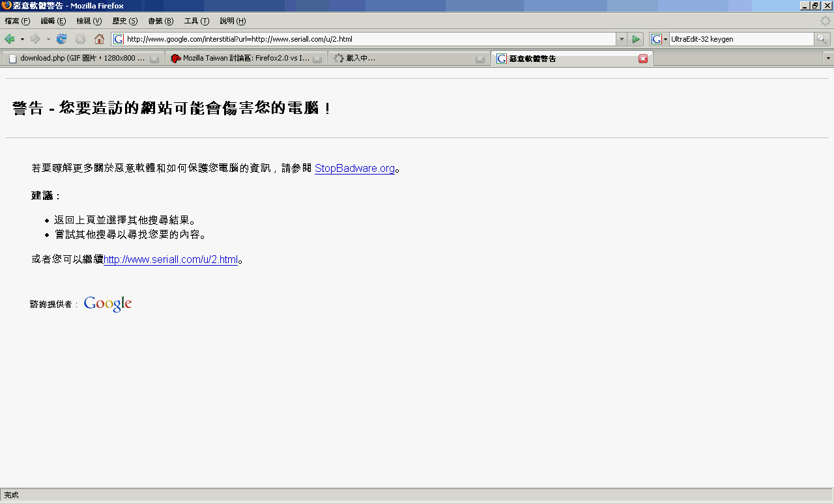Click the Stop loading button

click(x=81, y=39)
